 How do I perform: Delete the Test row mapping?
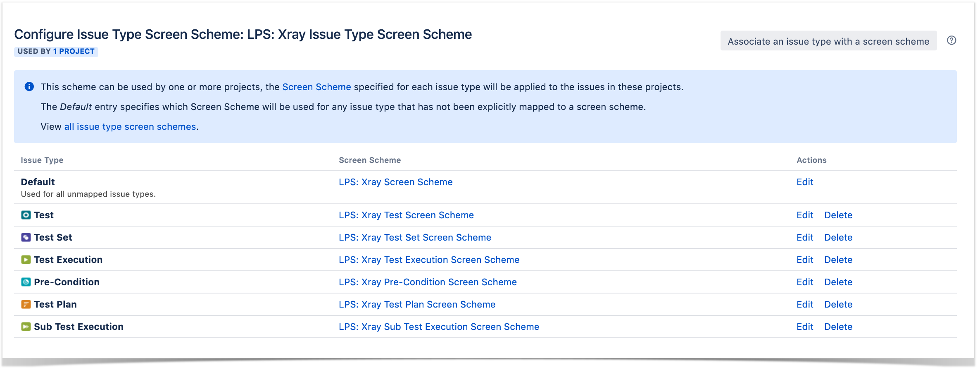pos(838,215)
